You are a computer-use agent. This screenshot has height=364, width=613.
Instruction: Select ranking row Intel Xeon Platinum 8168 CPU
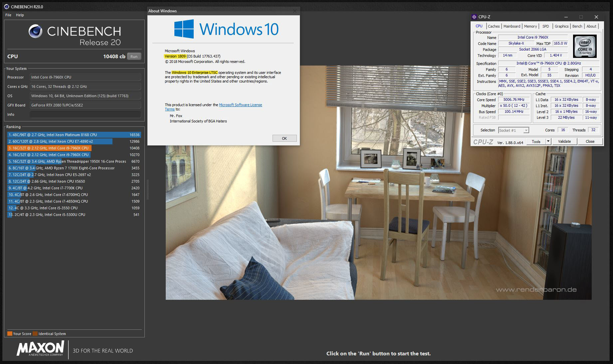(74, 135)
